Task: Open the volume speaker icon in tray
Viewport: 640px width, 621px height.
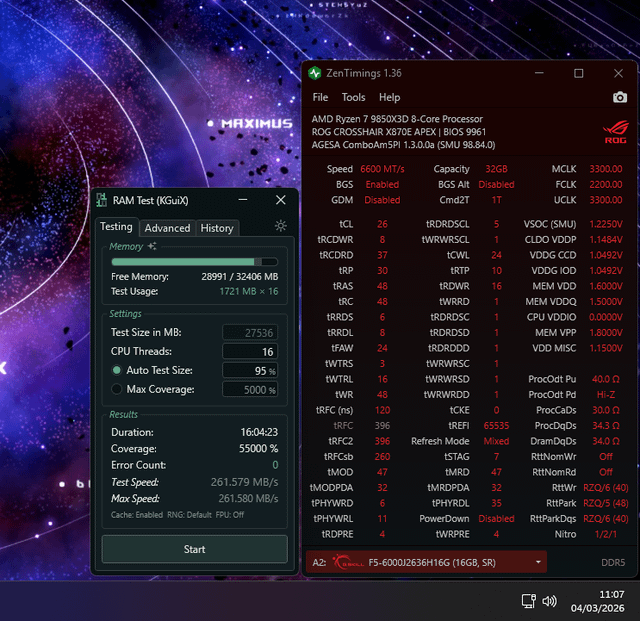Action: click(549, 601)
